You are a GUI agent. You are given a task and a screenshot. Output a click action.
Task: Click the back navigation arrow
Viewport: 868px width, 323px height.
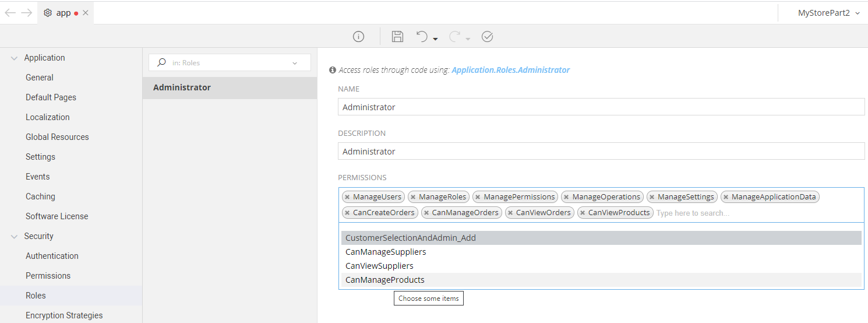(10, 13)
